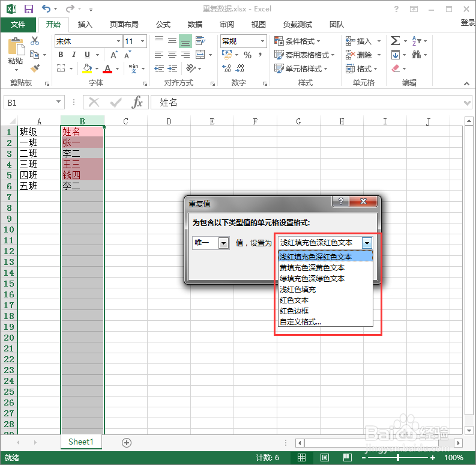Click the Fill down icon

395,55
